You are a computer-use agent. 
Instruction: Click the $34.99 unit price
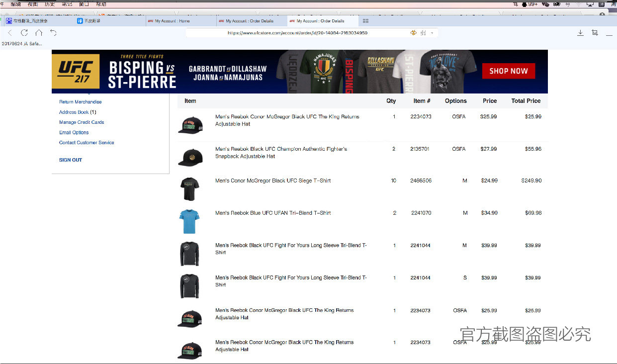pyautogui.click(x=489, y=213)
